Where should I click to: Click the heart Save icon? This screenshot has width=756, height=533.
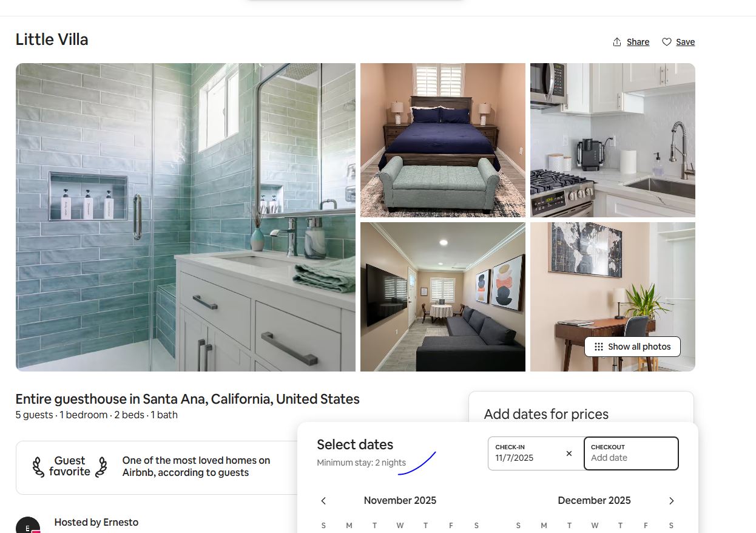[x=666, y=42]
